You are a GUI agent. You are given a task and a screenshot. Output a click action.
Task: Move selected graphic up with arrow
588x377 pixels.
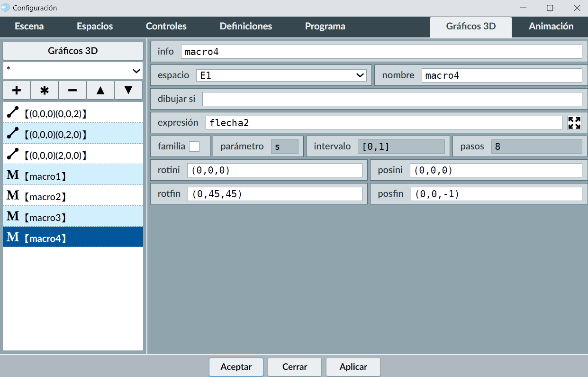click(x=100, y=90)
